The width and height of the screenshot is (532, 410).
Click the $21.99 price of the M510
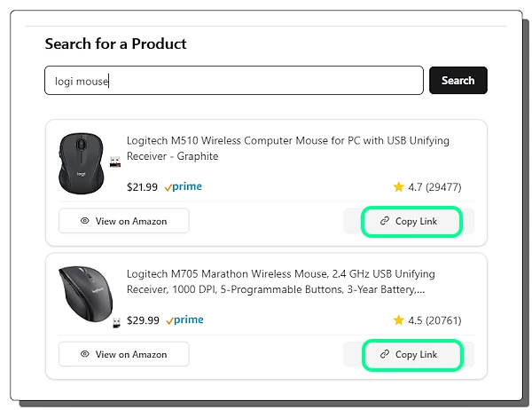click(x=142, y=187)
